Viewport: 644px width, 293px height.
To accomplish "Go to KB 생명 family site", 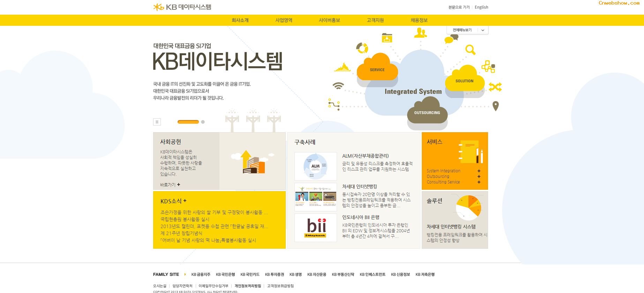I will (295, 275).
